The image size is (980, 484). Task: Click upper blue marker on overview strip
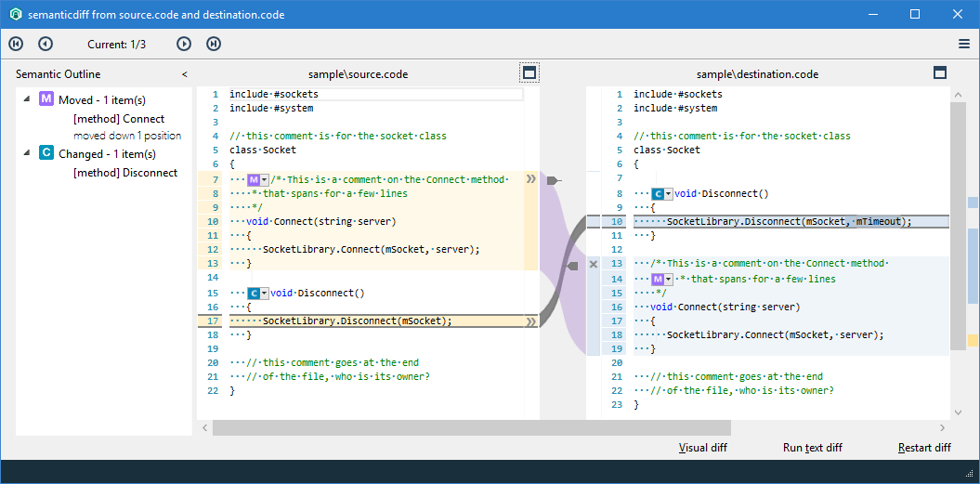coord(973,203)
